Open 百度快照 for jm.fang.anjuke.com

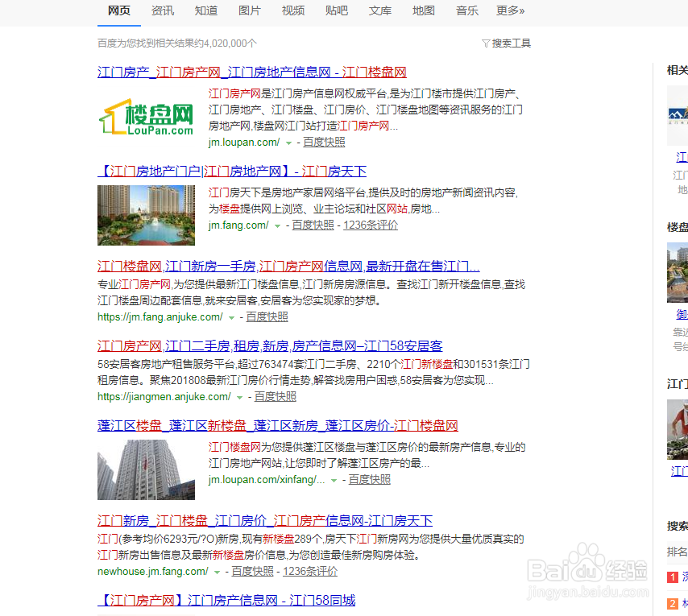267,316
